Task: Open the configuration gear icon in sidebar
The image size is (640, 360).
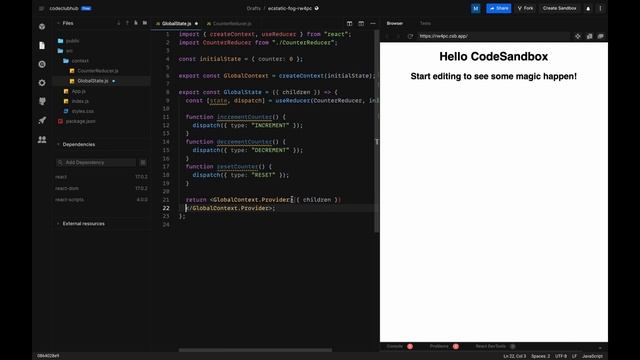Action: point(42,83)
